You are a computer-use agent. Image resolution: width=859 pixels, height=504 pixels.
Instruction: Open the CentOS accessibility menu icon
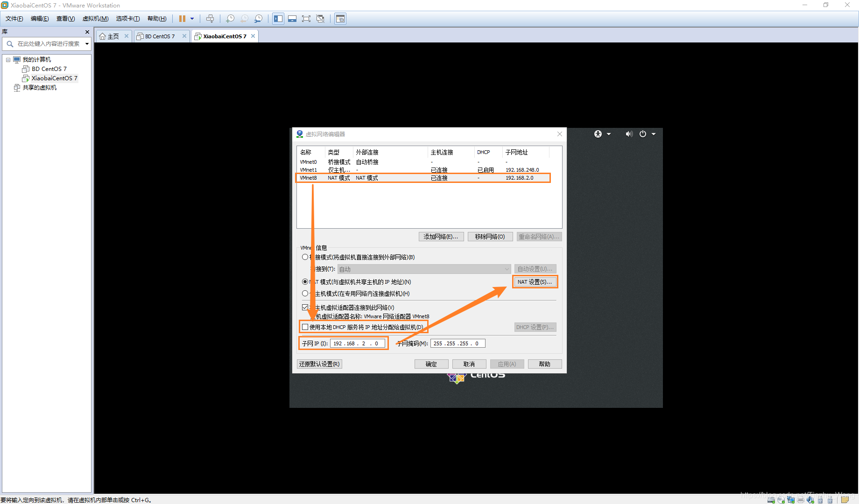pos(598,134)
